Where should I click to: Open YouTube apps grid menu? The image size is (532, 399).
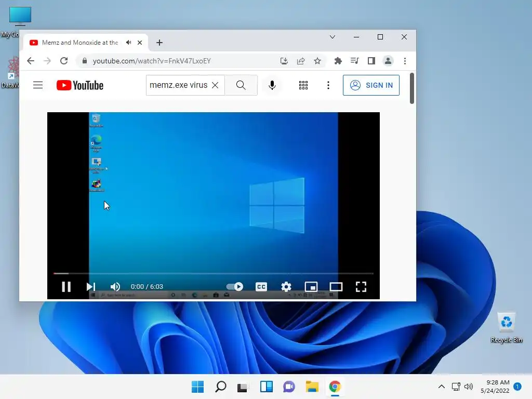pos(303,85)
